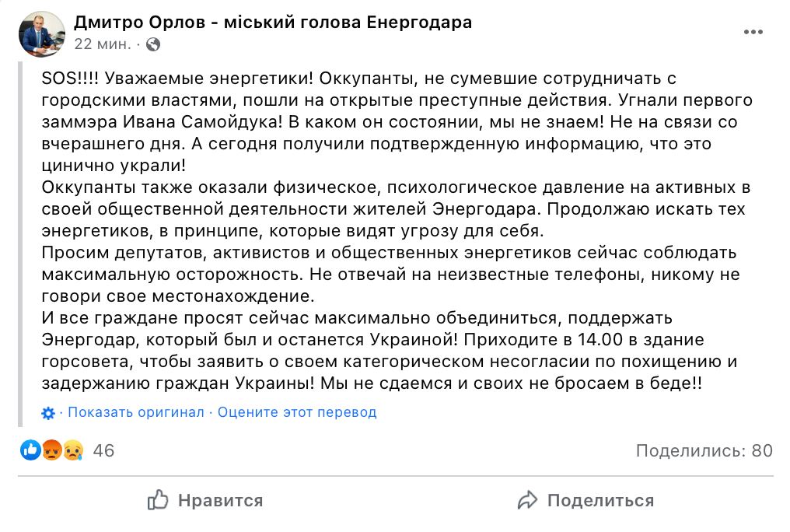Click the share arrow icon
Screen dimensions: 790x532
click(x=527, y=500)
